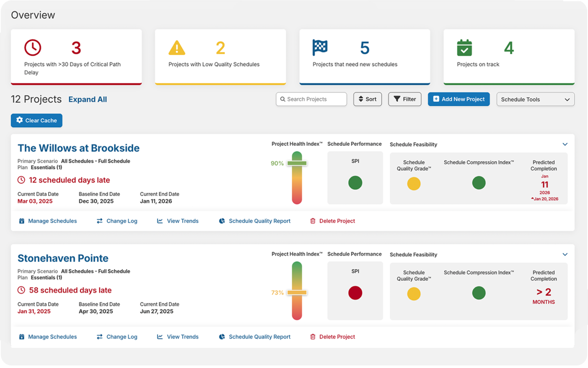The image size is (588, 368).
Task: Click the Clear Cache button
Action: [x=36, y=121]
